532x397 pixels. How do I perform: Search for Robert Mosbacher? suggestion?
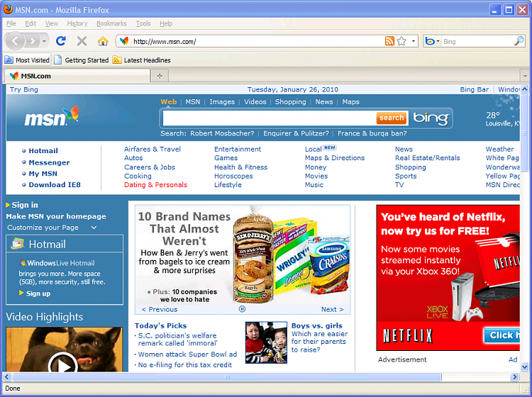tap(222, 133)
